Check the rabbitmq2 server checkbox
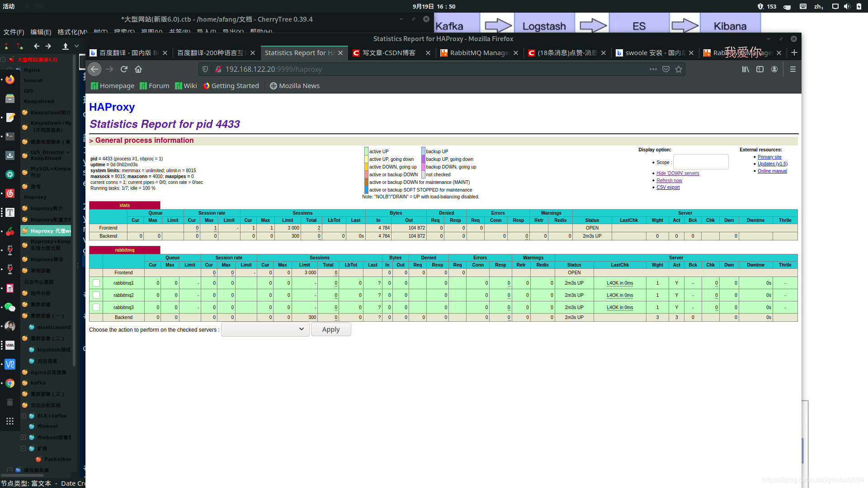 click(x=96, y=295)
